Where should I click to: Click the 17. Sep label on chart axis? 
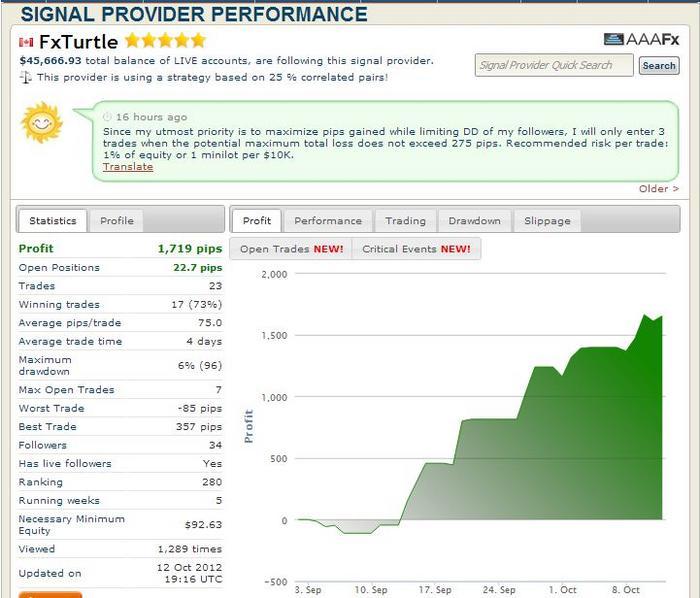point(434,590)
